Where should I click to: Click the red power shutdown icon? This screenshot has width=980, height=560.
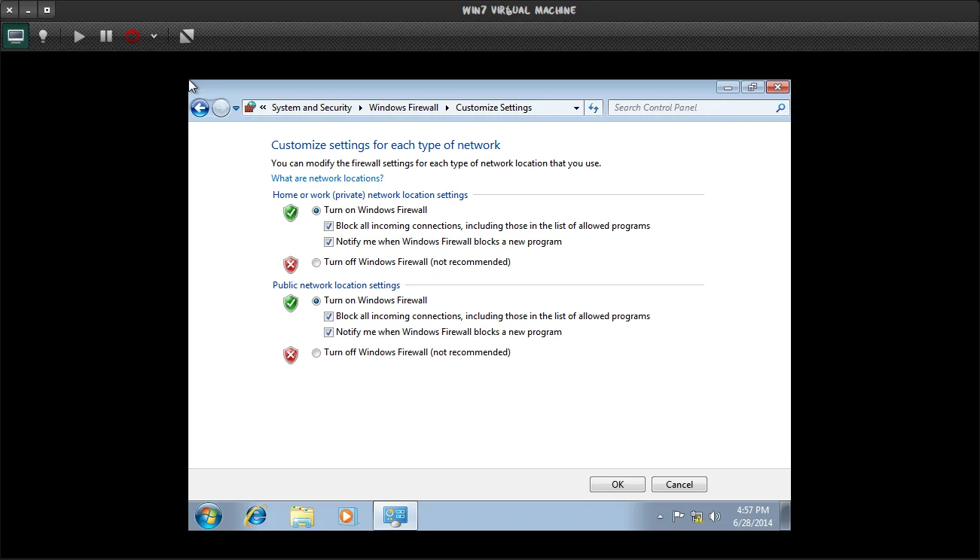(133, 36)
